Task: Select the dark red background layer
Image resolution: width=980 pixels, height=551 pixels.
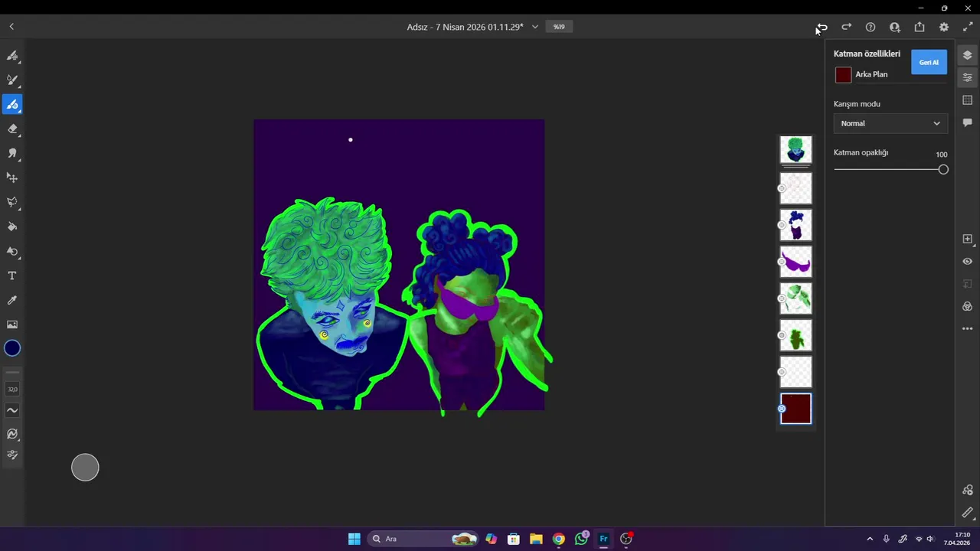Action: click(795, 409)
